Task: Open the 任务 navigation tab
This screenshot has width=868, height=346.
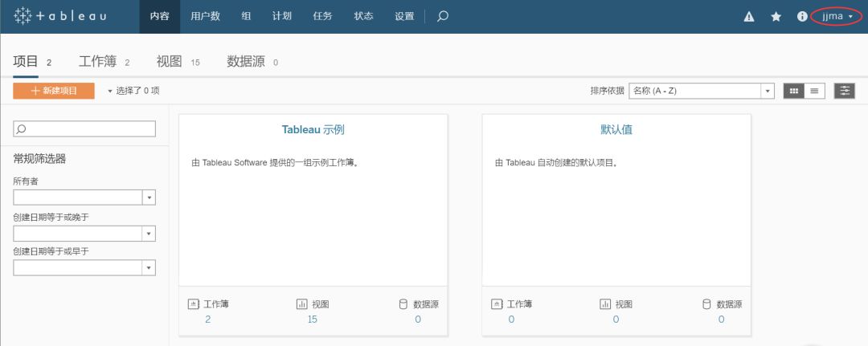Action: coord(323,17)
